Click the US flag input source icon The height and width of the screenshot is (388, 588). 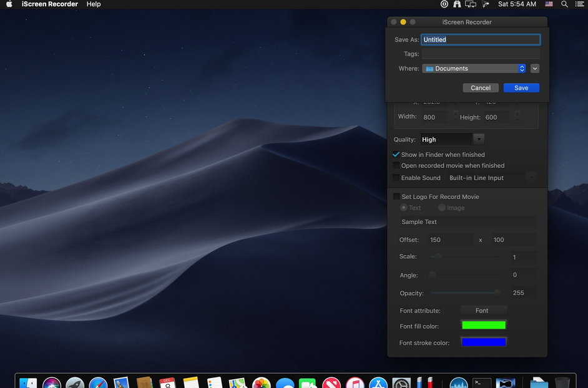[549, 4]
